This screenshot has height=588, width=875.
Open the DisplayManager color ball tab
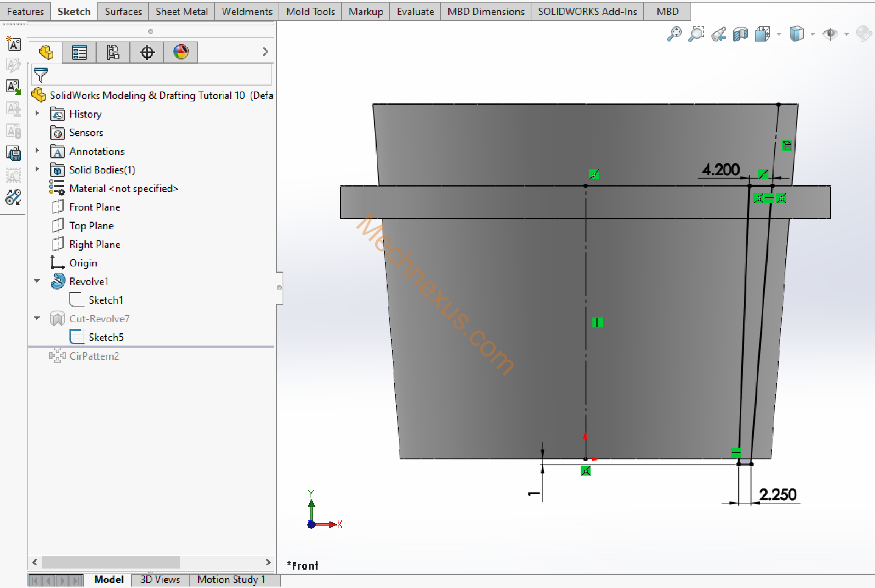coord(181,52)
